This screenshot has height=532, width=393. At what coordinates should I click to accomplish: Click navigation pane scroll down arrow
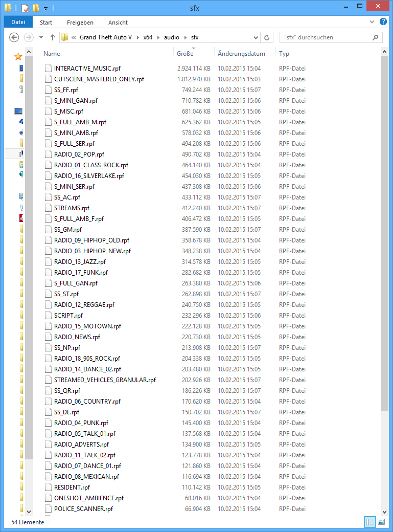pyautogui.click(x=29, y=512)
